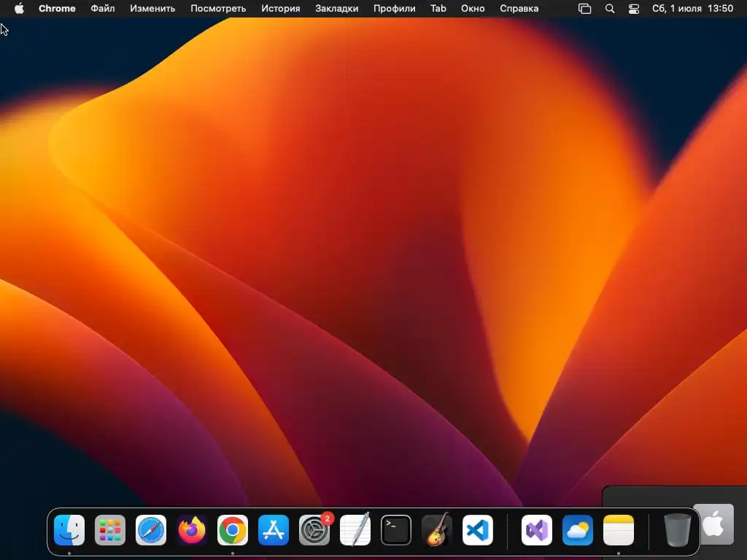This screenshot has width=747, height=560.
Task: Open the Trash in the Dock
Action: 678,529
